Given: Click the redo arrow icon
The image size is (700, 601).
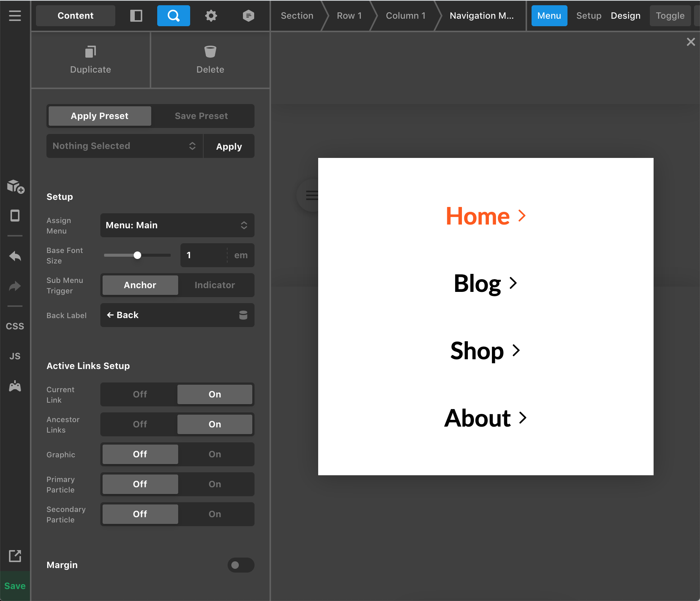Looking at the screenshot, I should pyautogui.click(x=15, y=286).
